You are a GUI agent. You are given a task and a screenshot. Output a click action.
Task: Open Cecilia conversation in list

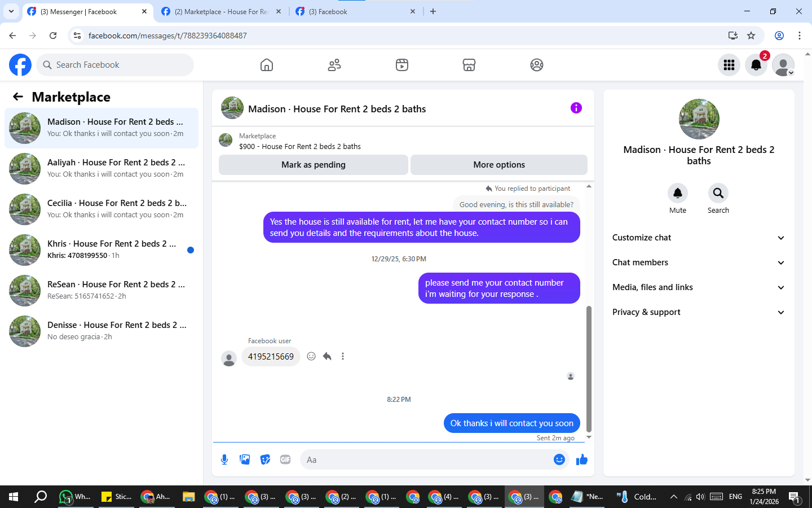pyautogui.click(x=101, y=209)
